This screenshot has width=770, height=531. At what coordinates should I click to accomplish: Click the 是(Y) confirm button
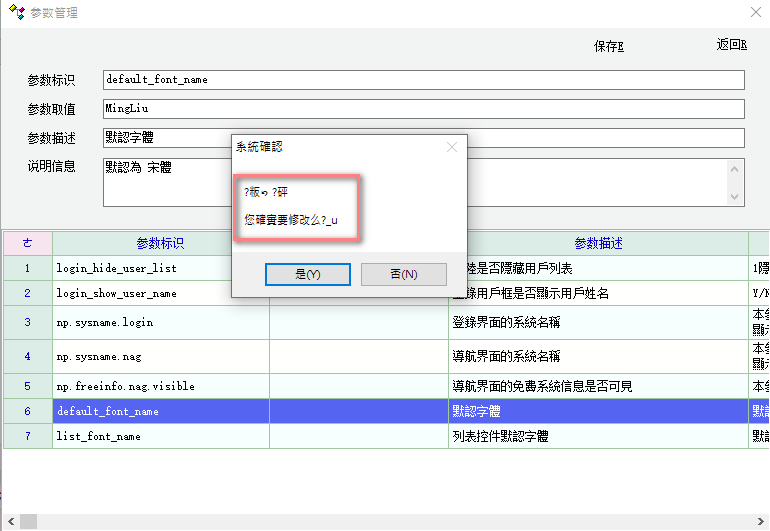[x=307, y=274]
